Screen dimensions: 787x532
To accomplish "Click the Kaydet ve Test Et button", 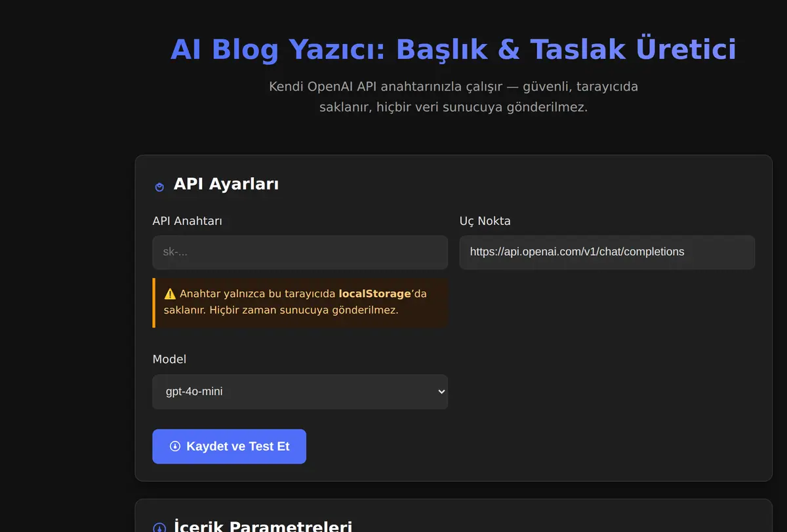I will click(229, 447).
